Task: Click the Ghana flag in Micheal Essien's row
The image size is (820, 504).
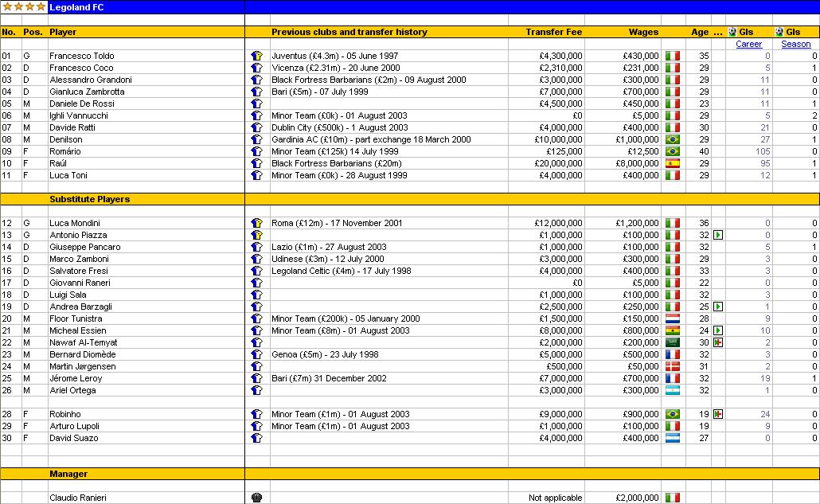Action: pos(673,330)
